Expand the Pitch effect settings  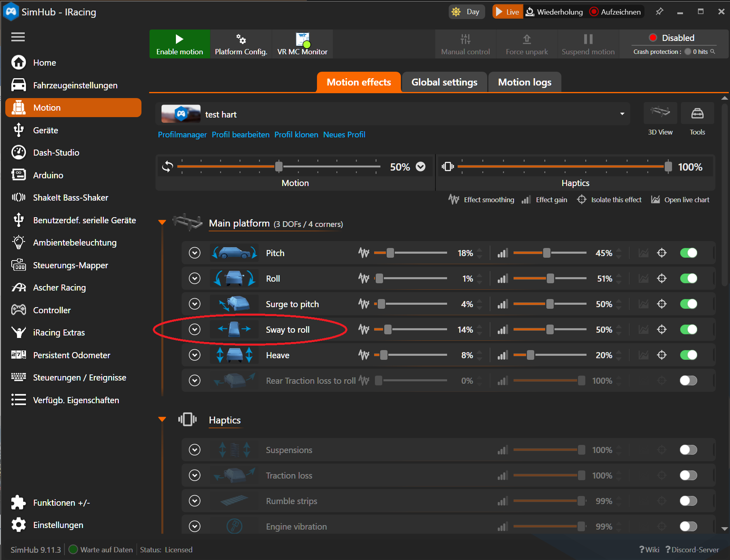point(195,253)
